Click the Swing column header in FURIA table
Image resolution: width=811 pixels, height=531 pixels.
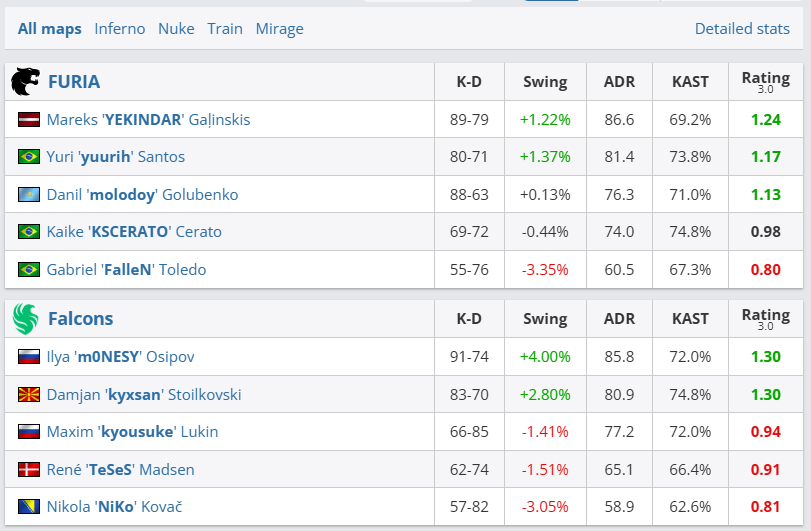click(545, 82)
